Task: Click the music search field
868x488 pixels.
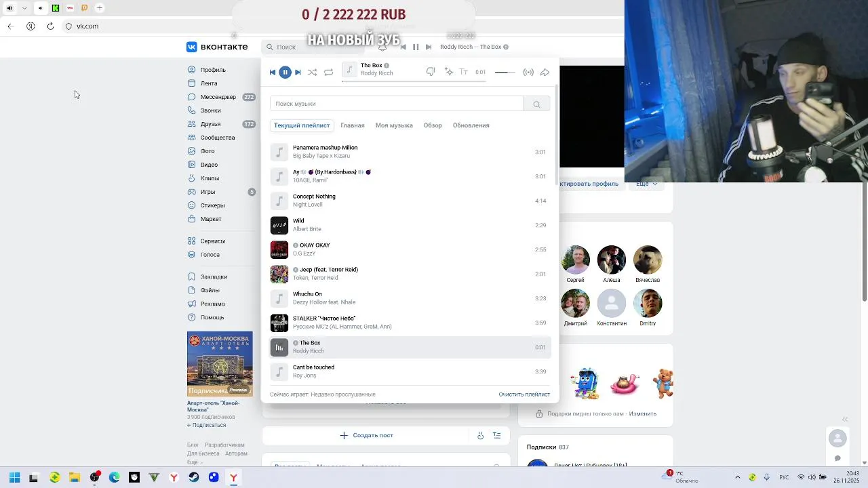Action: point(397,104)
